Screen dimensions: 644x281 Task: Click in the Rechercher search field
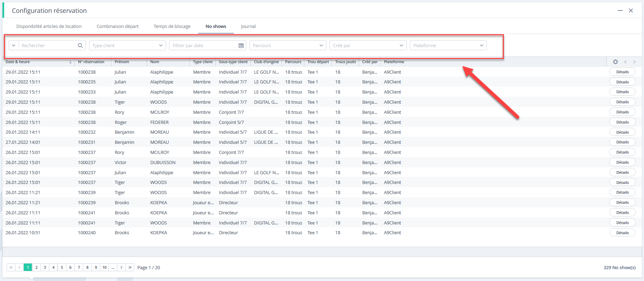[48, 45]
